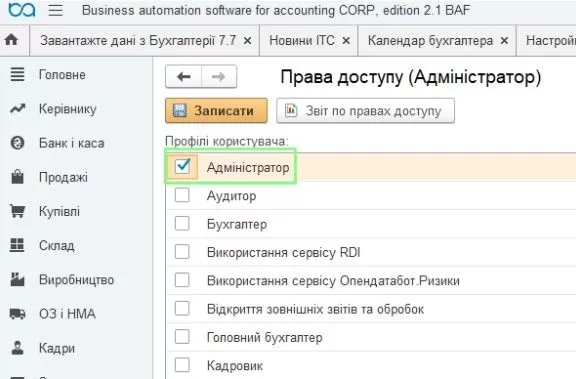Uncheck the Адміністратор profile checkbox
The width and height of the screenshot is (576, 379).
182,166
